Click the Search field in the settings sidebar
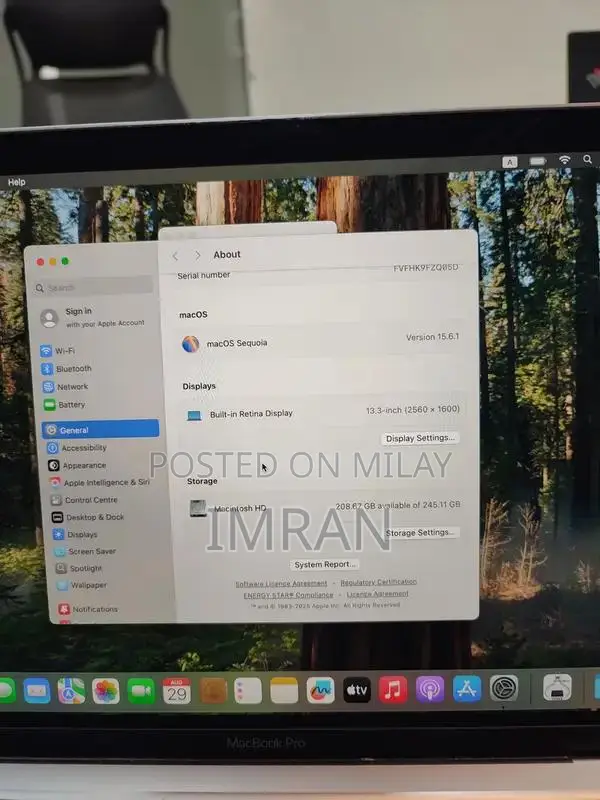Viewport: 600px width, 800px height. coord(93,288)
